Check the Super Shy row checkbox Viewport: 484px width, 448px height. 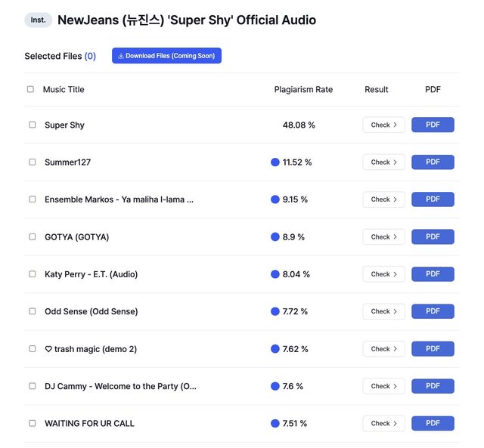[x=33, y=125]
